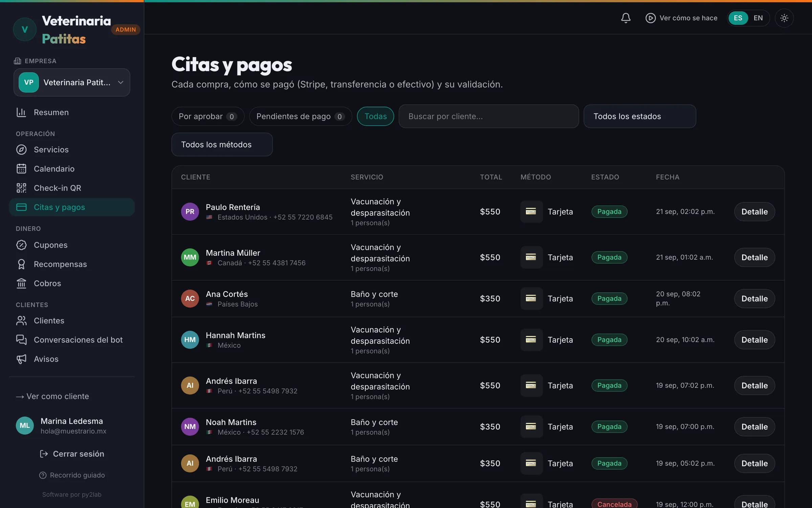Click the Cancelada status on Emilio Moreau row
The height and width of the screenshot is (508, 812).
tap(614, 504)
